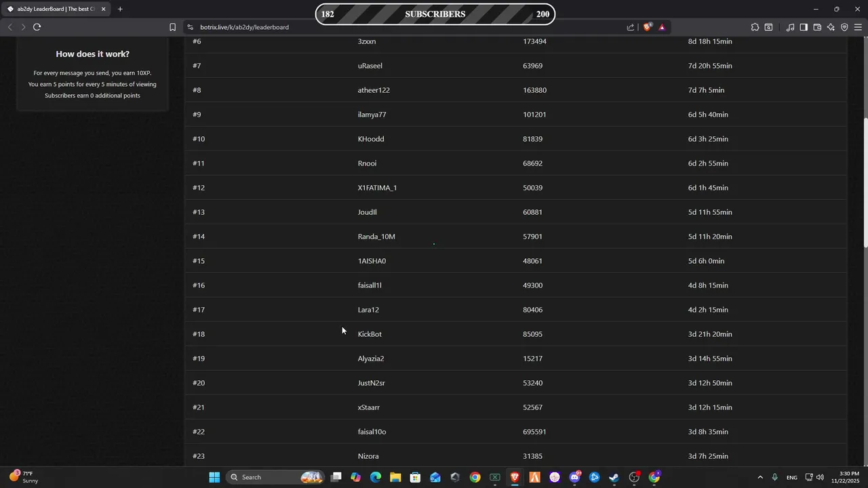Open Task View from the taskbar
The width and height of the screenshot is (868, 488).
[x=336, y=477]
